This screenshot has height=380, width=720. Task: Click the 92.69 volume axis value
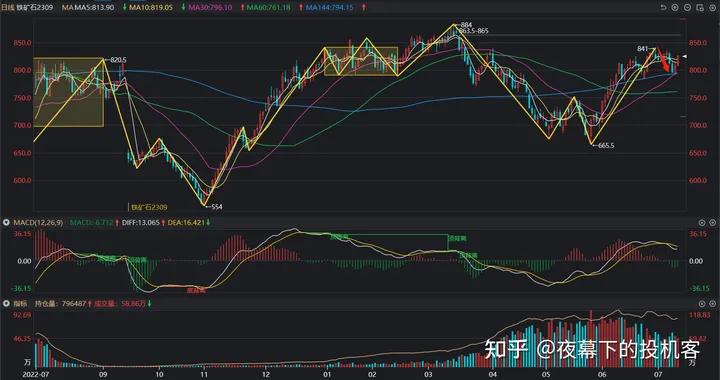pos(22,315)
